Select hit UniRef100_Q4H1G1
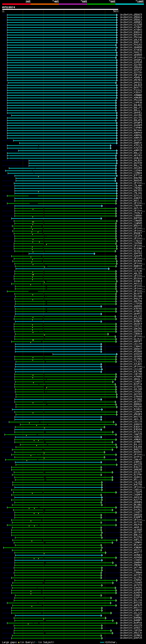146x644 pixels. tap(131, 82)
